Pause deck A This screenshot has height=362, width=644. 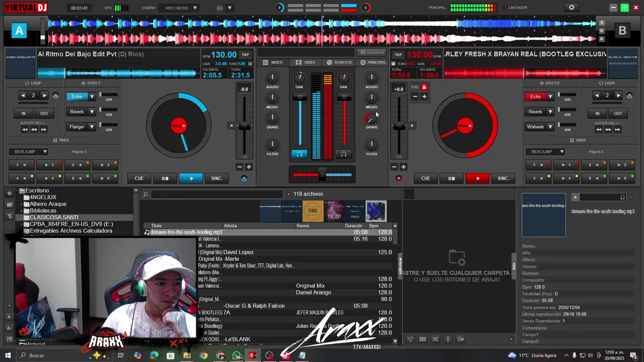click(165, 178)
